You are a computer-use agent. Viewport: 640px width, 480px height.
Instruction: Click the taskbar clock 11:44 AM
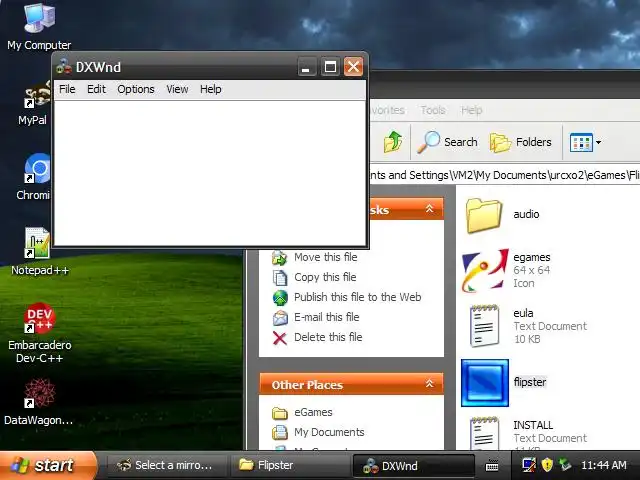click(604, 465)
